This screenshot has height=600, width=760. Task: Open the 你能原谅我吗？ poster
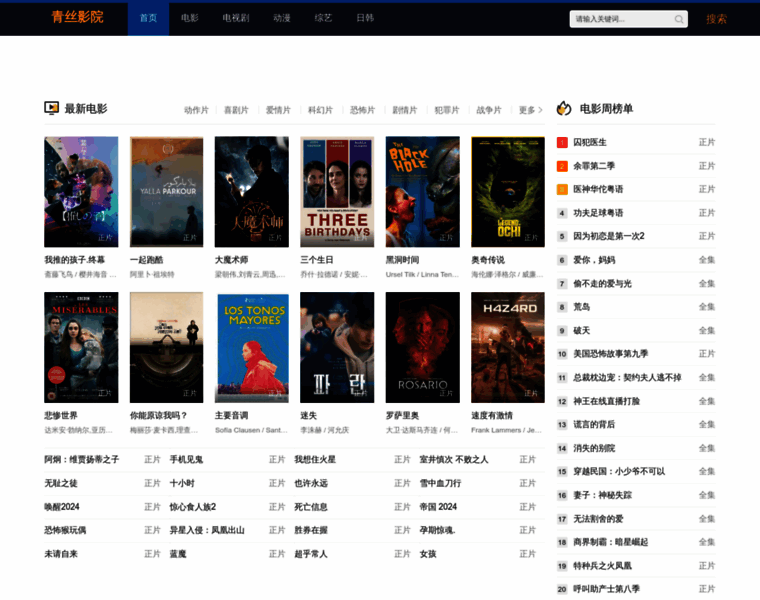pos(166,347)
